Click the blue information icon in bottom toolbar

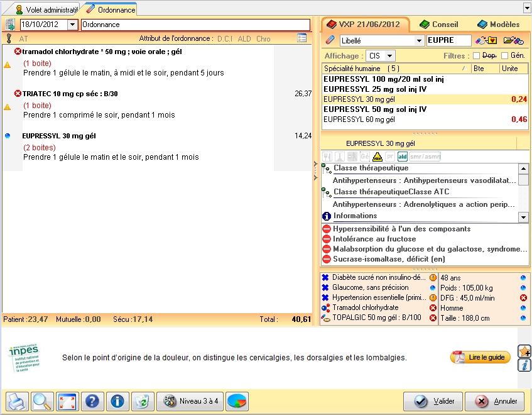pos(117,401)
